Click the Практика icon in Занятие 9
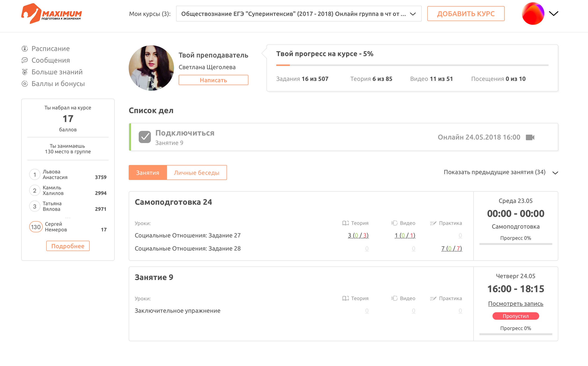Viewport: 588px width, 366px height. (433, 298)
